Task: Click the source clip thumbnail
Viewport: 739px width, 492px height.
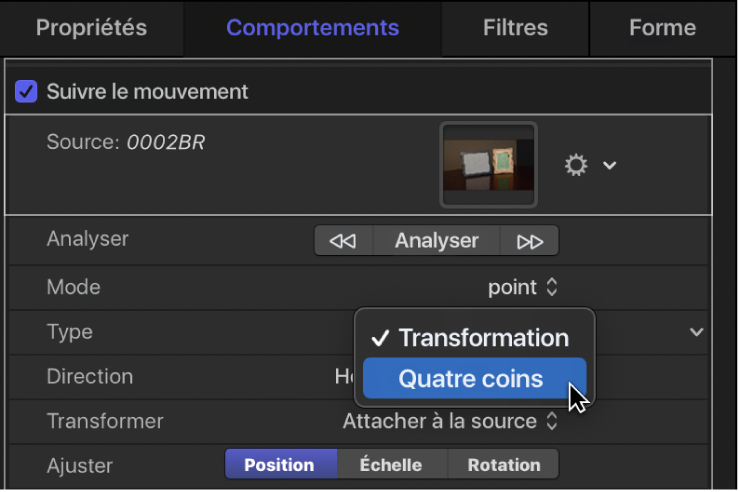Action: 489,165
